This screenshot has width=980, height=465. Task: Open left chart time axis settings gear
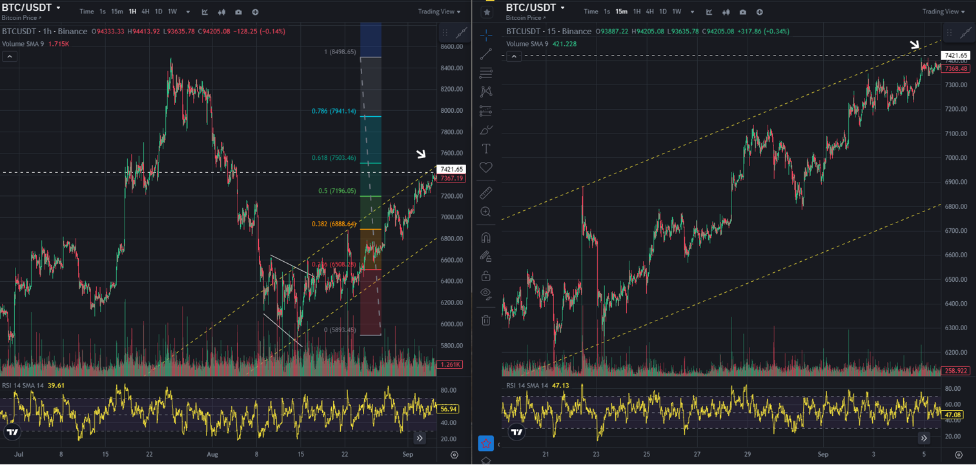tap(454, 455)
